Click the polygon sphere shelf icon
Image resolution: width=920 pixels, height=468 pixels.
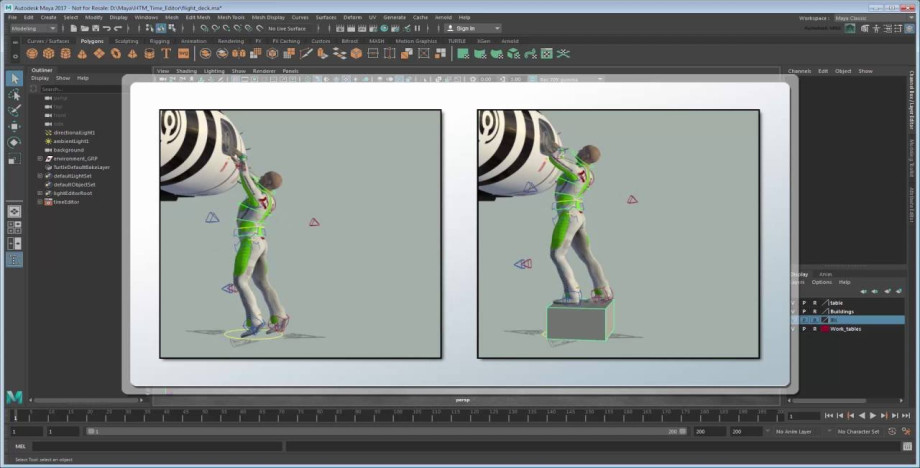click(32, 54)
